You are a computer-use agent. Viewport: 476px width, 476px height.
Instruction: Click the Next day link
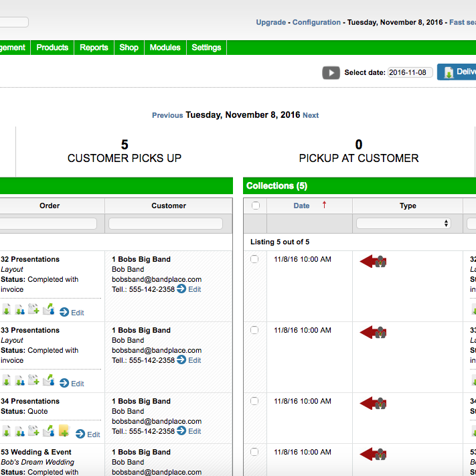pos(311,115)
